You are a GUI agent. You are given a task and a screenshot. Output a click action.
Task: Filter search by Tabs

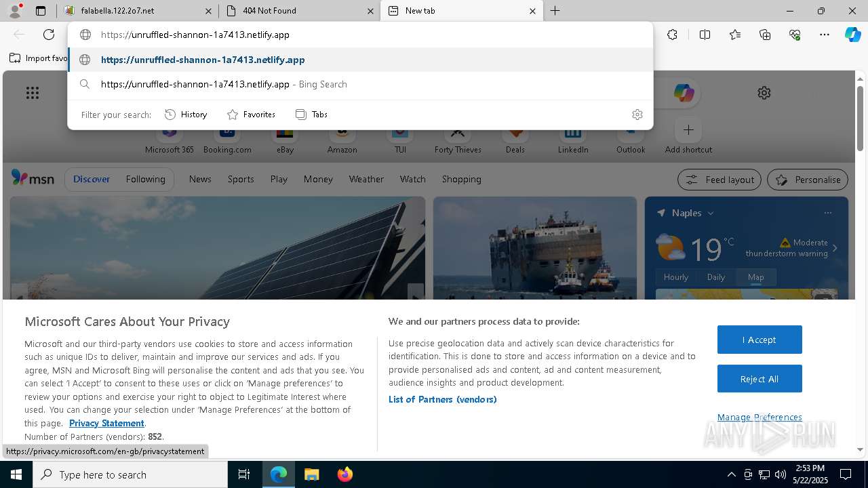[x=311, y=115]
